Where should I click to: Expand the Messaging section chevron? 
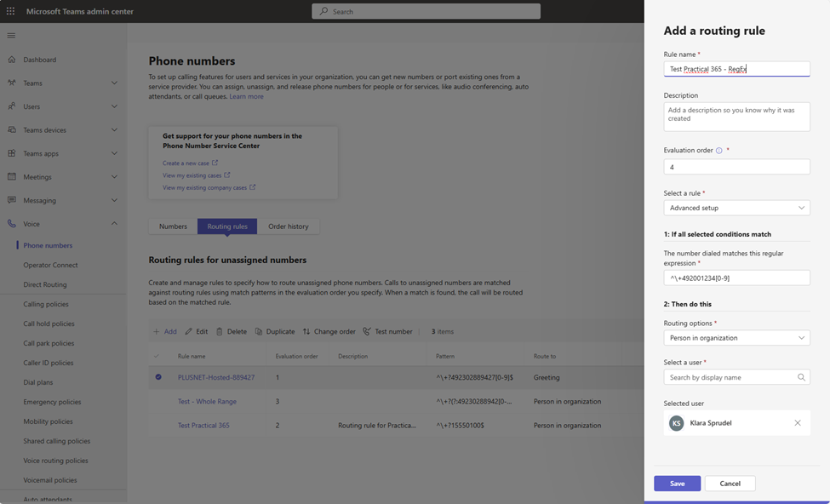pyautogui.click(x=114, y=200)
